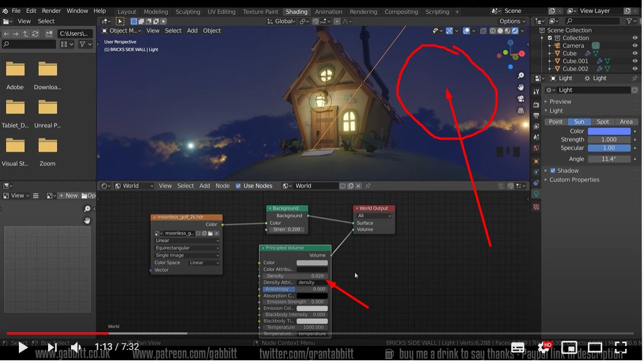Zoom icon in the image editor panel
Screen dimensions: 644x362
[87, 209]
